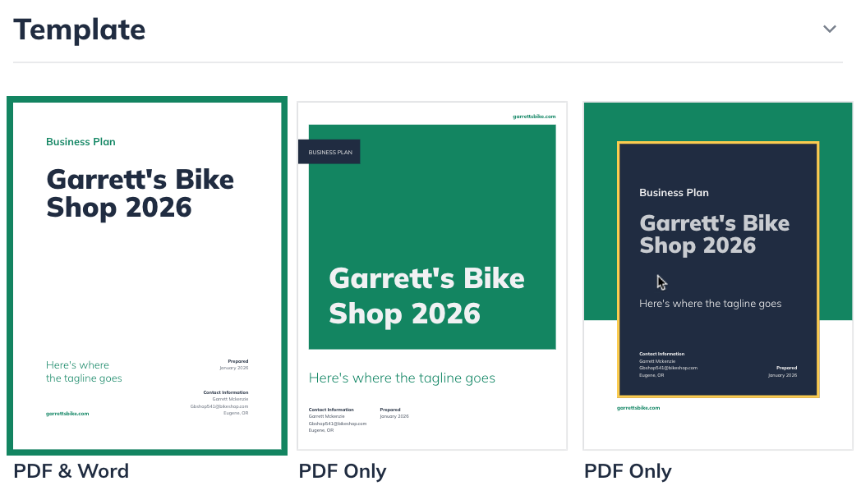Click the green tagline text on first template

click(84, 373)
